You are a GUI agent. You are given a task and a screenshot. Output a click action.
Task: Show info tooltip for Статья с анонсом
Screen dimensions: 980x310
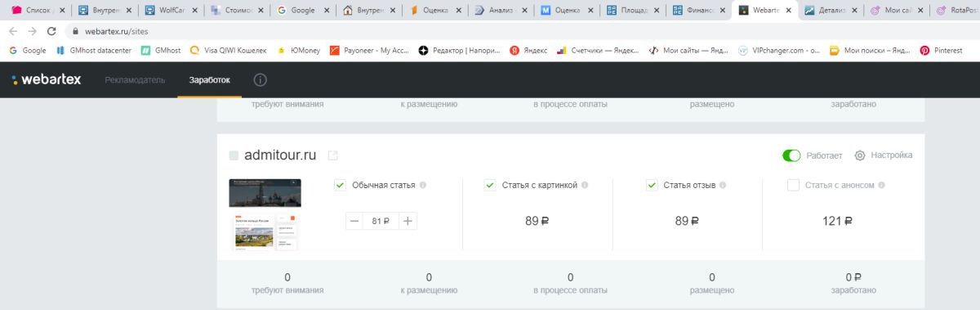click(x=882, y=186)
